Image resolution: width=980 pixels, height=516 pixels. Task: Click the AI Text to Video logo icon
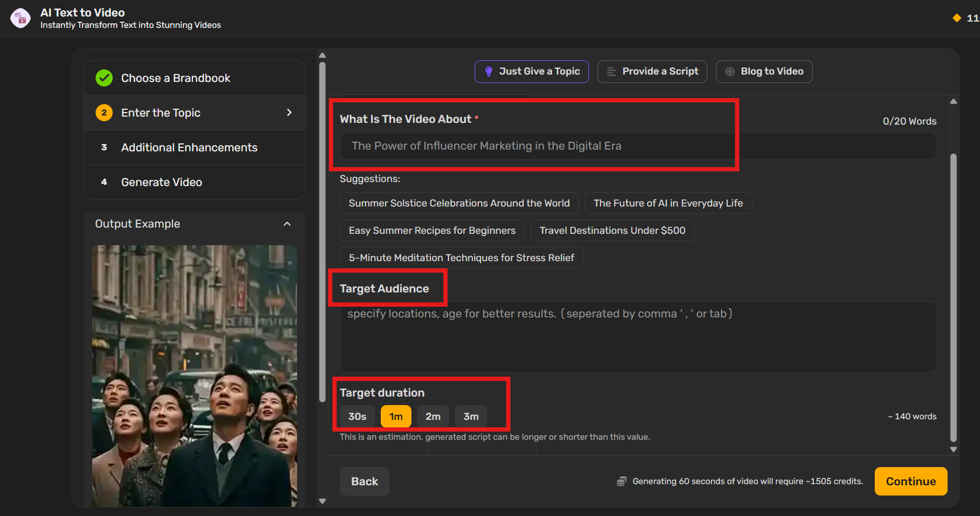click(20, 18)
